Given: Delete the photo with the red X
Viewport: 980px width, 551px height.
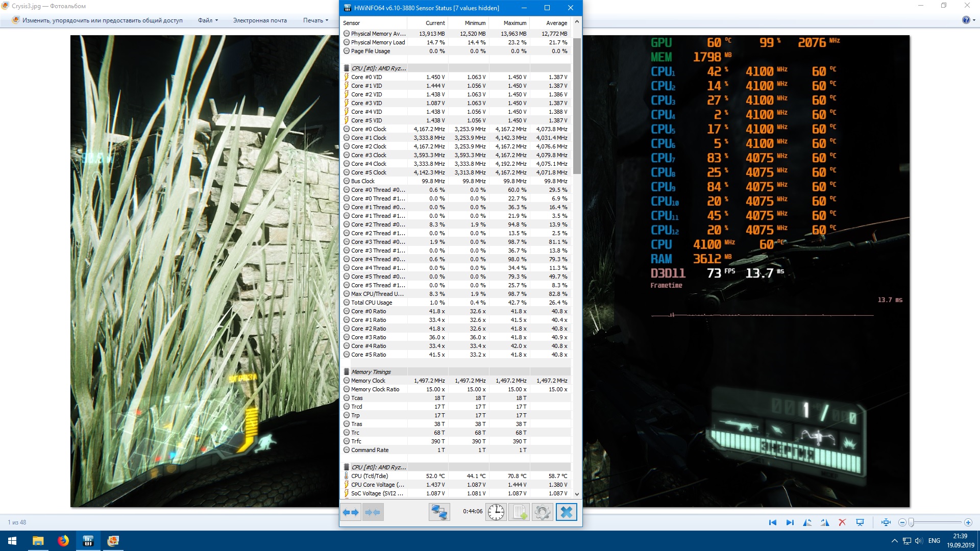Looking at the screenshot, I should [842, 522].
